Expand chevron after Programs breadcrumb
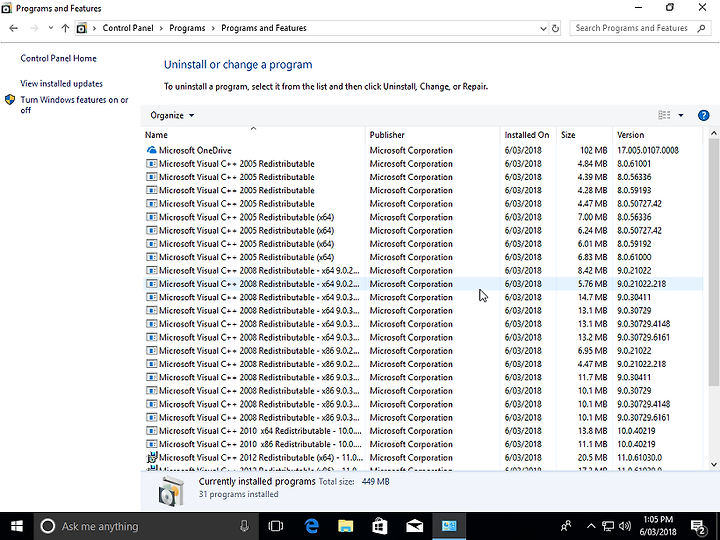 213,28
